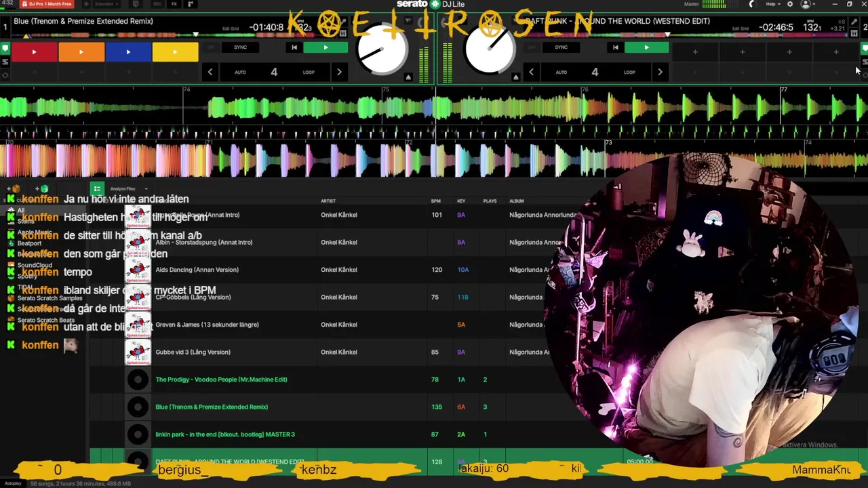Select the hot cue pad mode on right deck

pyautogui.click(x=864, y=49)
